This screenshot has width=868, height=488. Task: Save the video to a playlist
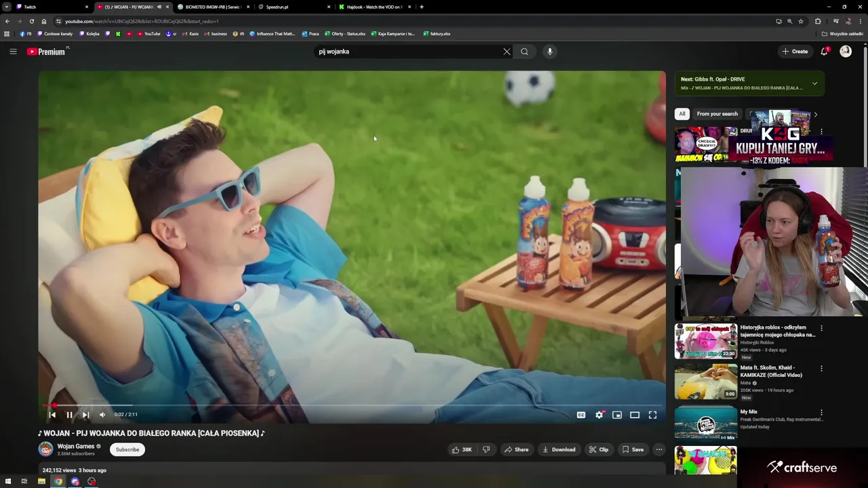633,449
